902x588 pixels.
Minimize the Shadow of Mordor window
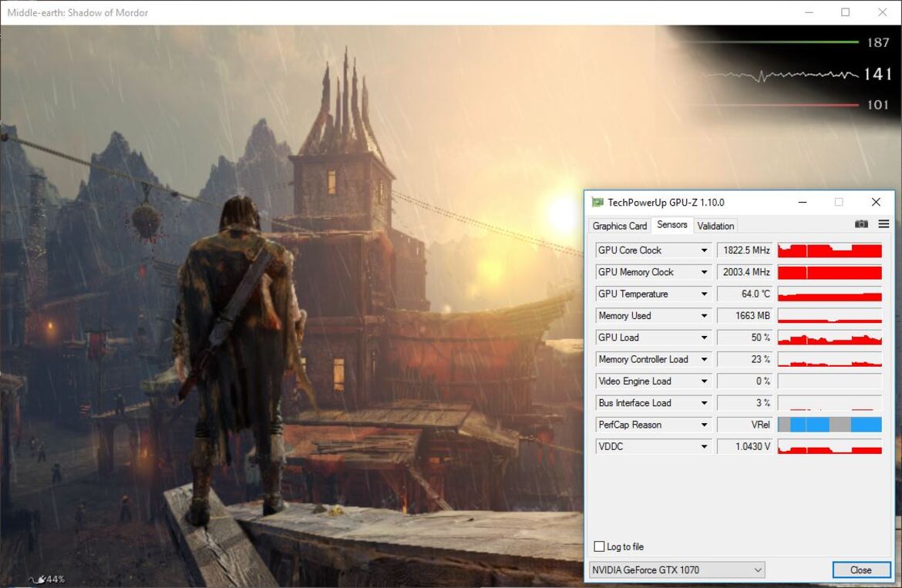pos(809,12)
